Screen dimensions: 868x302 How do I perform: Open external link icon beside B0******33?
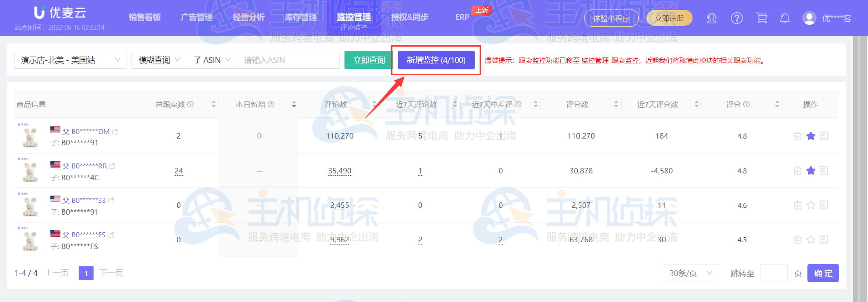point(111,200)
